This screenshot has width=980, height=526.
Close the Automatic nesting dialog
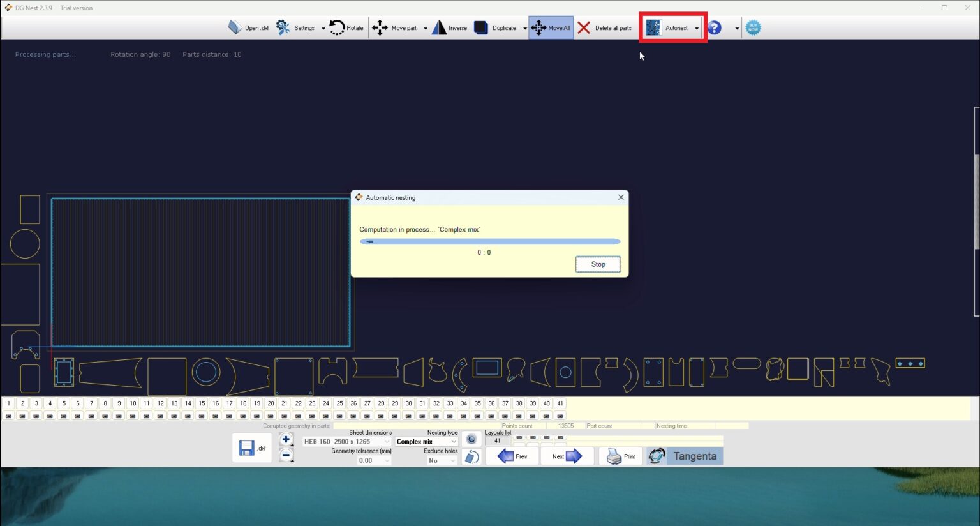pyautogui.click(x=621, y=197)
